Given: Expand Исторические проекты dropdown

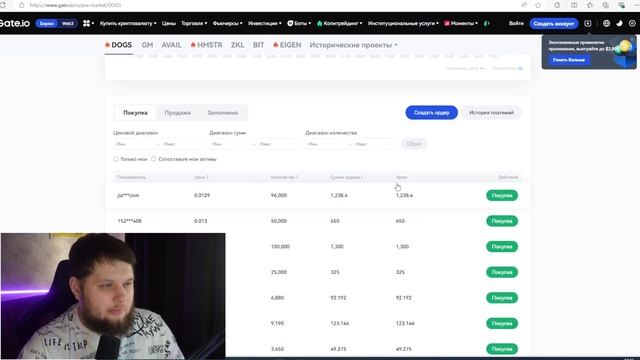Looking at the screenshot, I should 353,45.
